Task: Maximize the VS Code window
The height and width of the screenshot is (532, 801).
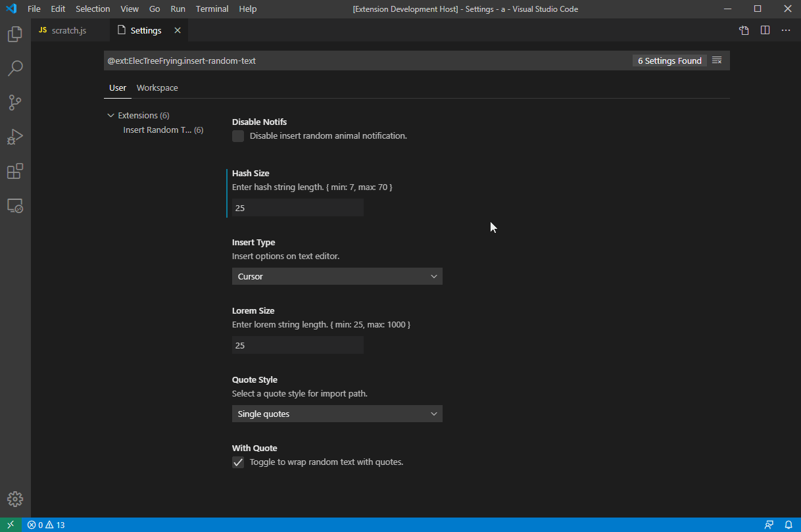Action: point(758,9)
